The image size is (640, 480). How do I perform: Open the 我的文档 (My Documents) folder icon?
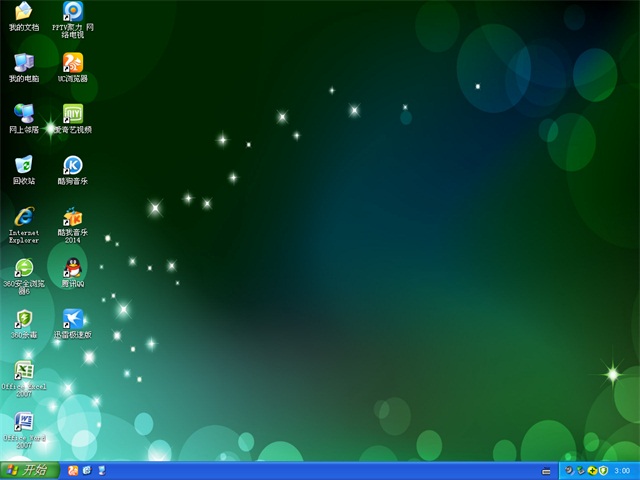[23, 12]
